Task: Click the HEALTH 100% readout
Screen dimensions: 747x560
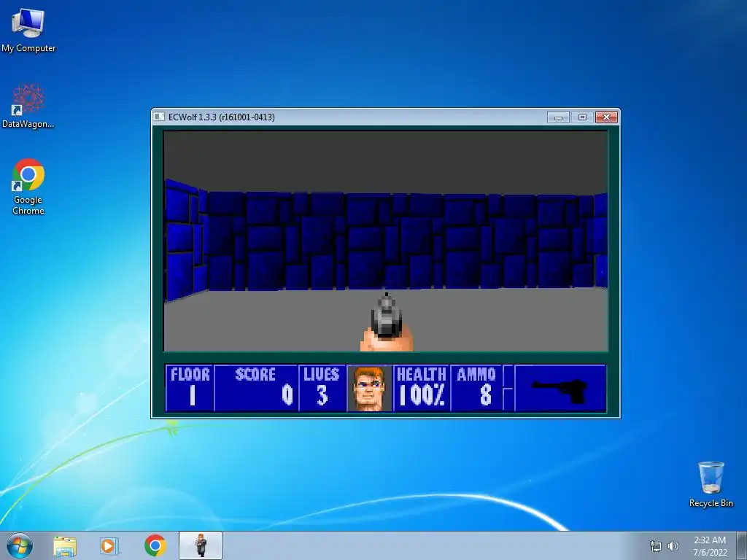Action: (422, 388)
